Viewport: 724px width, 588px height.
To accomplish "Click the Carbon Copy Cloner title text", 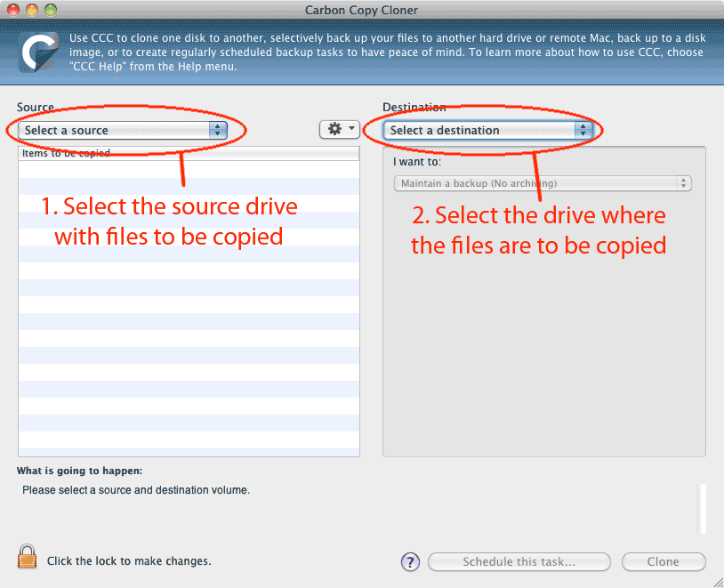I will point(361,10).
